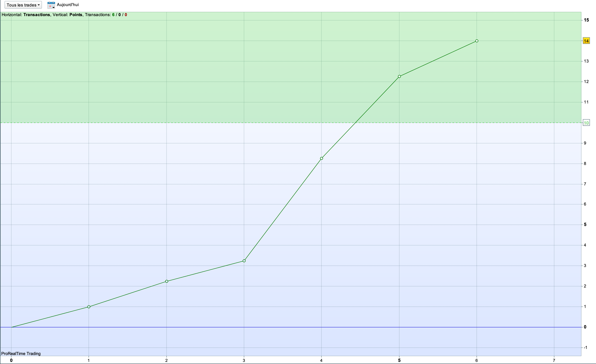Image resolution: width=596 pixels, height=364 pixels.
Task: Click the green-outlined 10 threshold label
Action: [x=586, y=123]
